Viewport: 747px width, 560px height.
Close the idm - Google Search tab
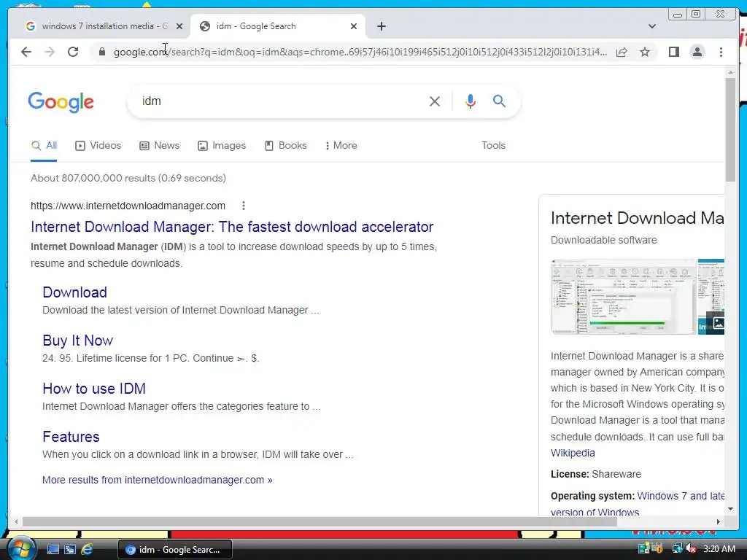354,26
